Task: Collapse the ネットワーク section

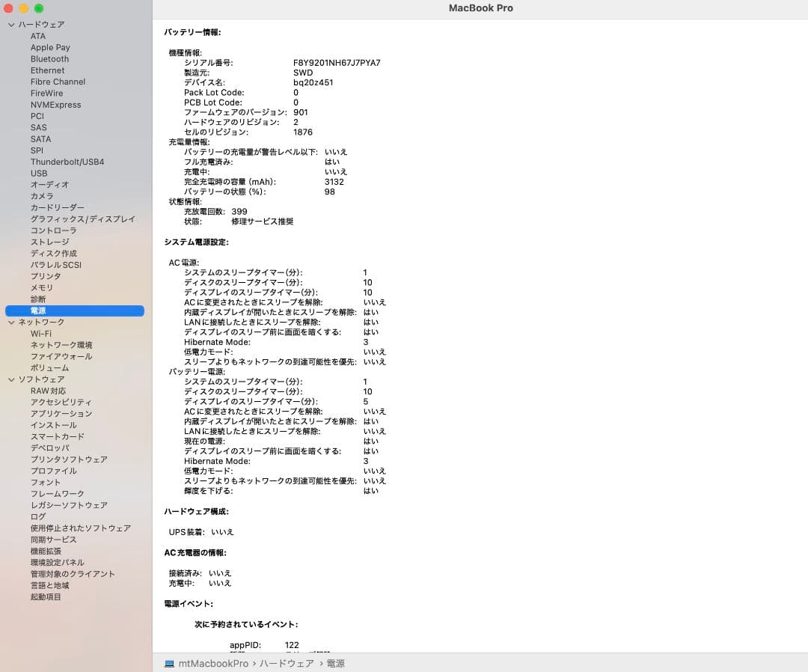Action: [11, 322]
